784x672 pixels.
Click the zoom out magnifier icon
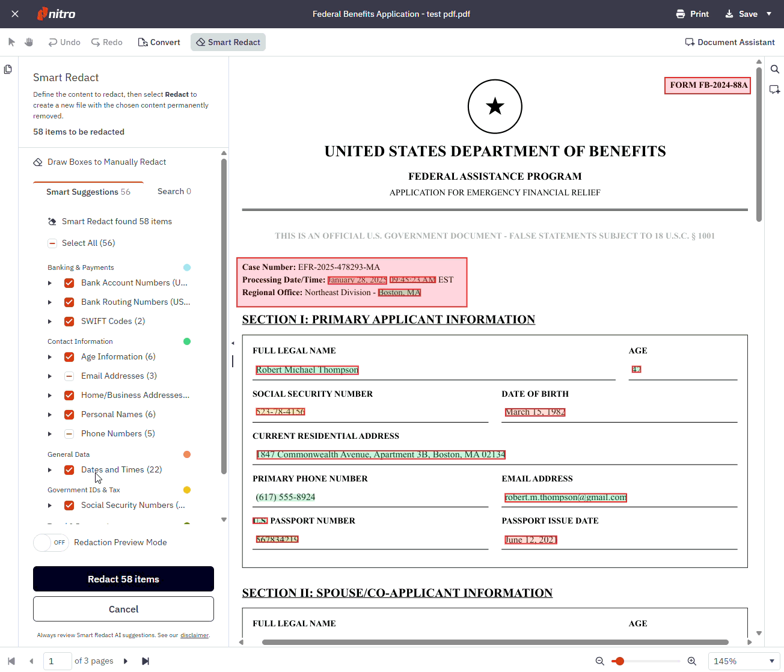point(599,661)
